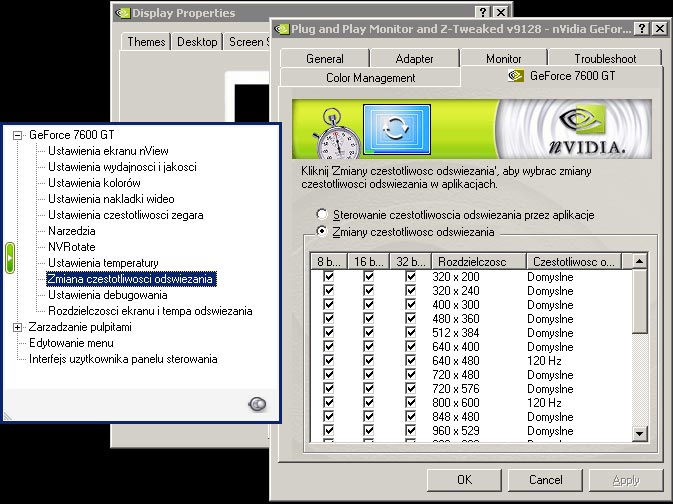Click the round pin icon in tree panel
This screenshot has height=504, width=673.
point(257,404)
